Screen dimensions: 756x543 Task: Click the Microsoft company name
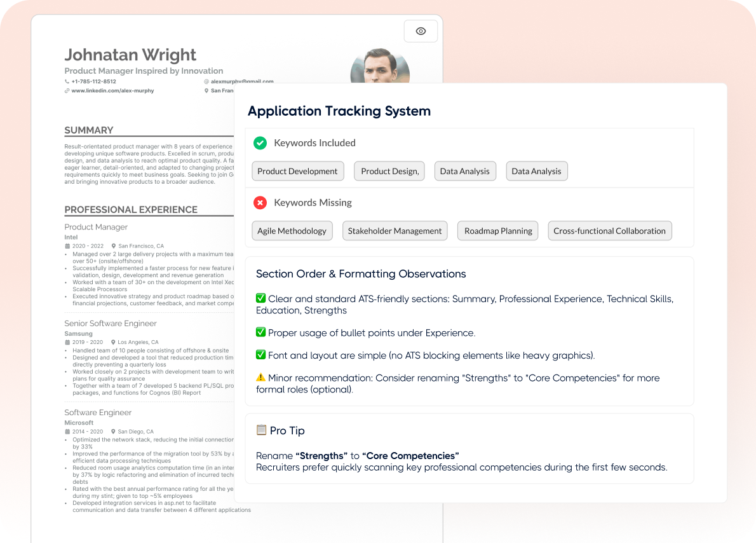[x=79, y=423]
